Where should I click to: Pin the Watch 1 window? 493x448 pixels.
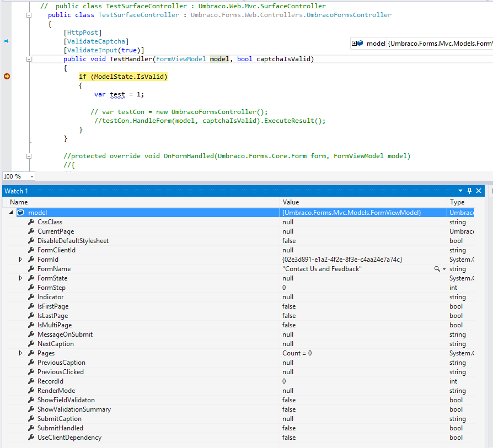pyautogui.click(x=469, y=191)
